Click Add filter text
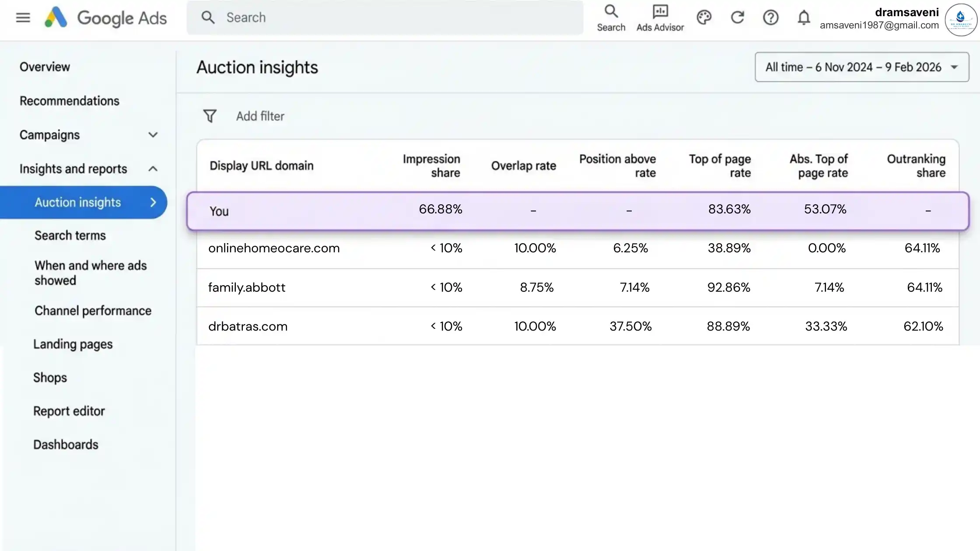This screenshot has width=980, height=551. pyautogui.click(x=260, y=116)
